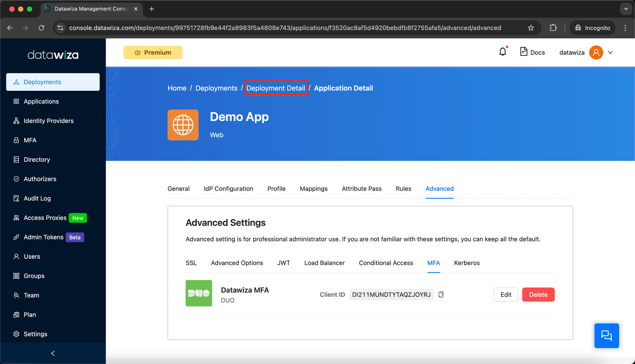Click the Access Proxies icon

16,218
